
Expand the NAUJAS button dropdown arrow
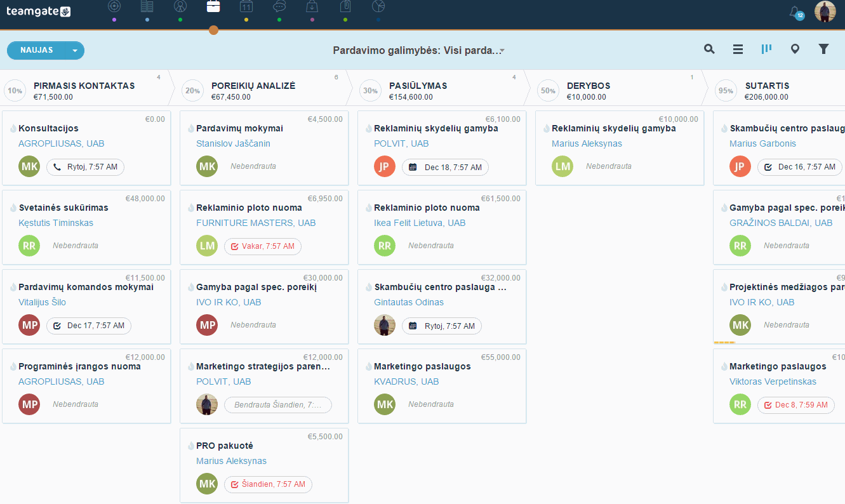pos(75,51)
